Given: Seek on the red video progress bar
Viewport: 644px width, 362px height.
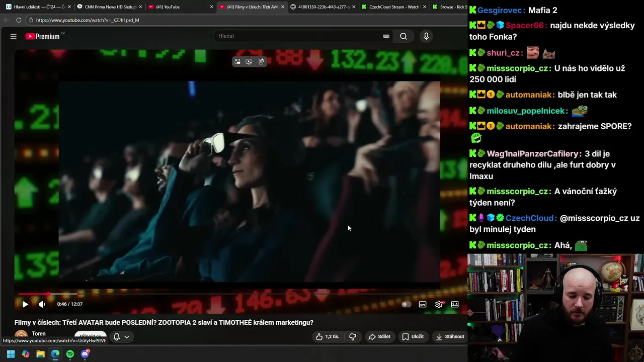Looking at the screenshot, I should coord(240,294).
